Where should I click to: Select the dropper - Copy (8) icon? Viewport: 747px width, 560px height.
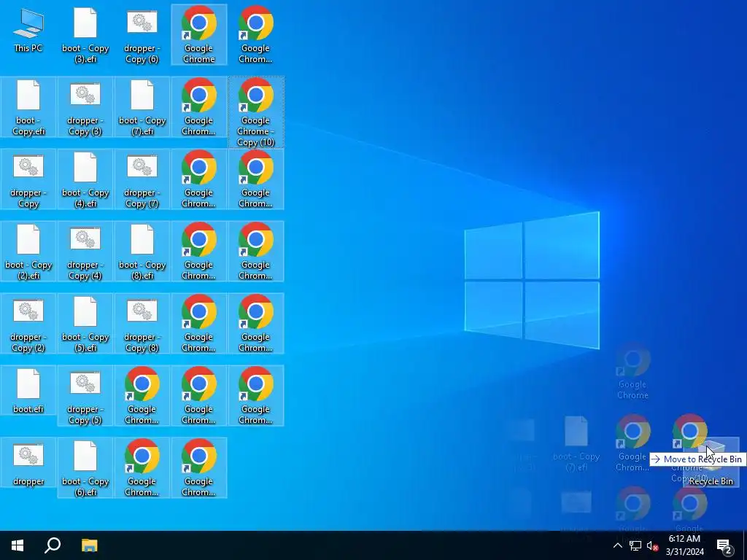click(142, 324)
